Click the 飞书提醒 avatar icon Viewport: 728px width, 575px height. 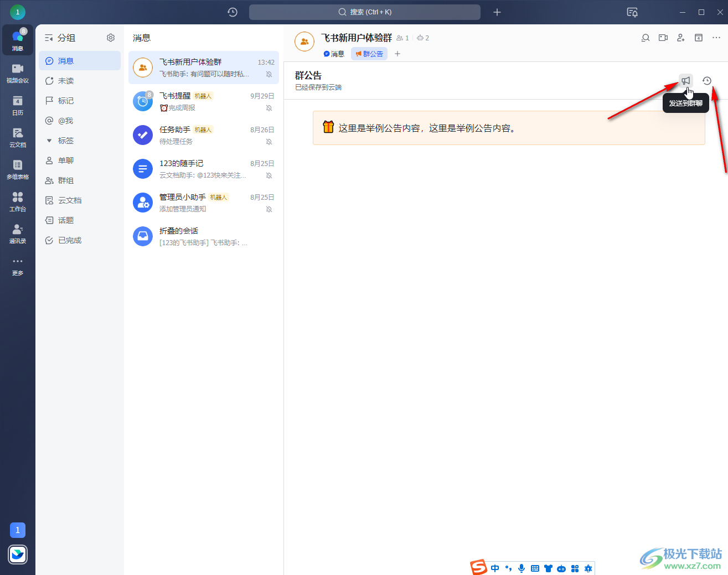pyautogui.click(x=143, y=101)
